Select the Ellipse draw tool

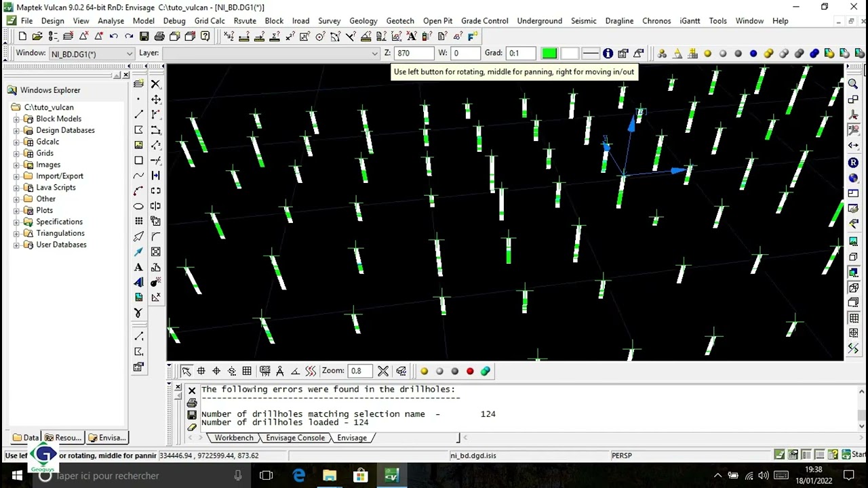coord(138,206)
